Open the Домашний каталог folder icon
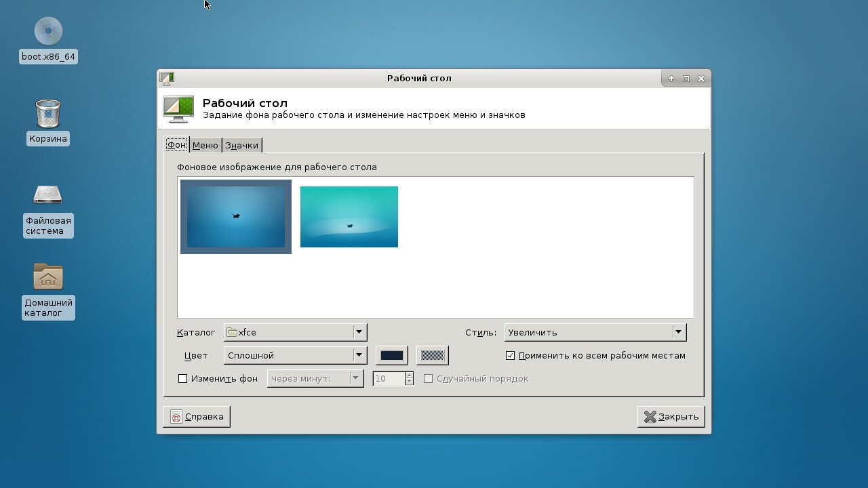The image size is (868, 488). click(x=48, y=277)
